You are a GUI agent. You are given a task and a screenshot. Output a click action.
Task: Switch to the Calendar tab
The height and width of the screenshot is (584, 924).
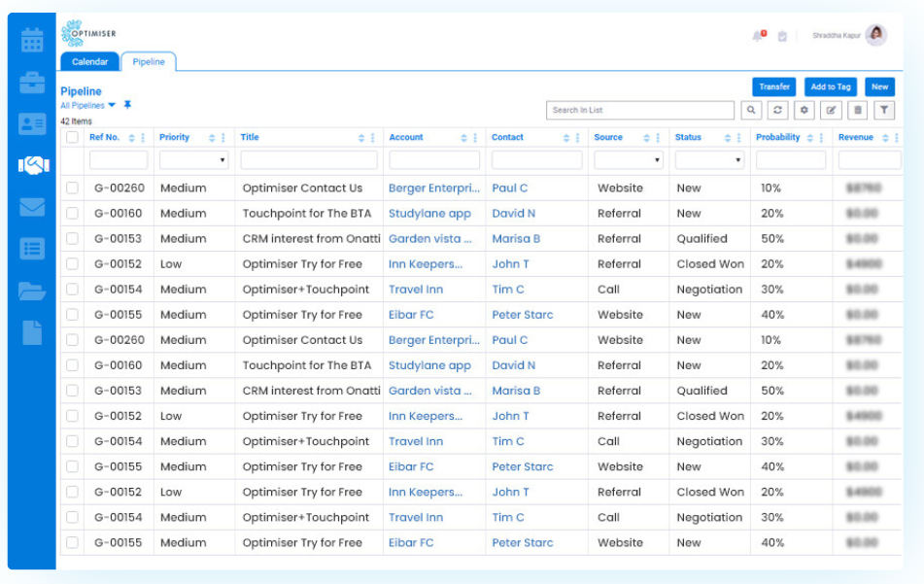coord(89,61)
